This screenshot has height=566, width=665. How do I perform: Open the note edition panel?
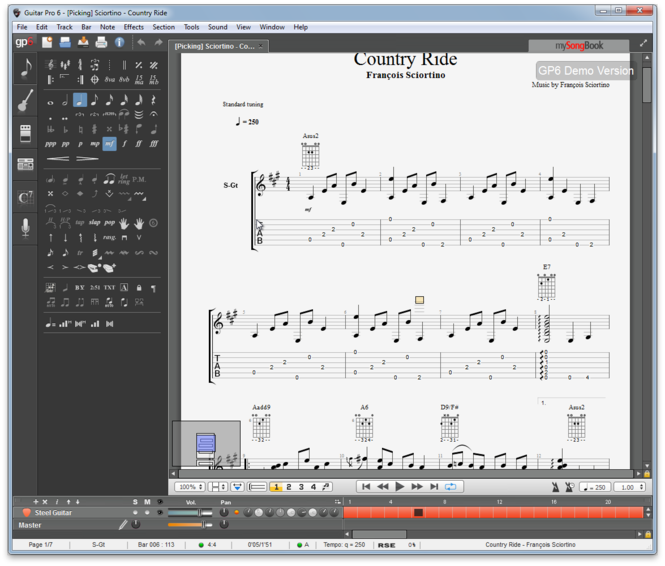pyautogui.click(x=25, y=68)
